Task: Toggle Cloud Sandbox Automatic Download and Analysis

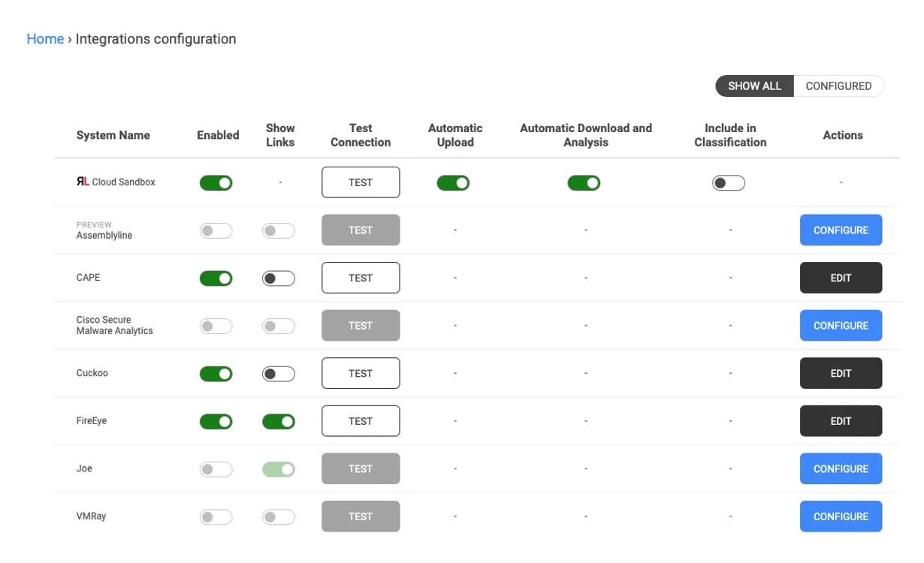Action: (584, 182)
